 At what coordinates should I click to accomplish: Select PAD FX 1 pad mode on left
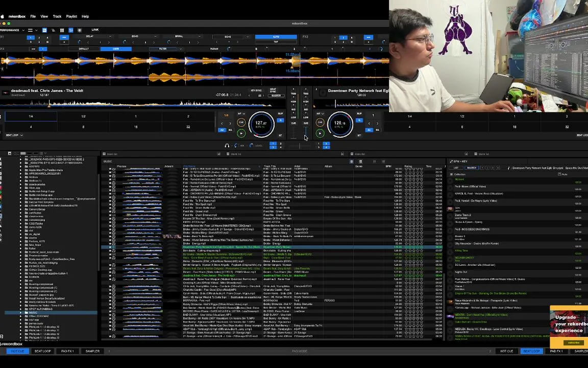67,351
